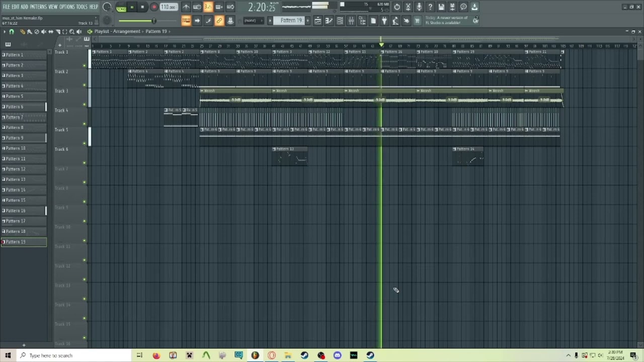Open the project picker icon
Screen dimensions: 644x362
click(x=373, y=21)
